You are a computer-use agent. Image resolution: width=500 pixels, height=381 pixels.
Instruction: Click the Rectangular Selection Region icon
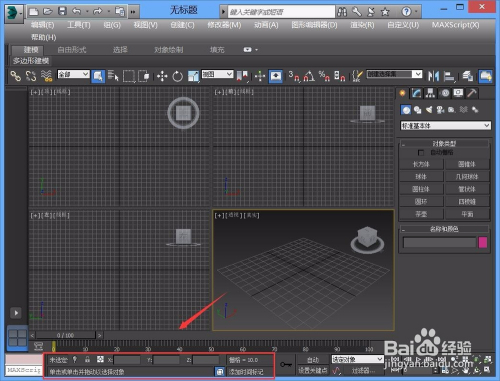[129, 76]
